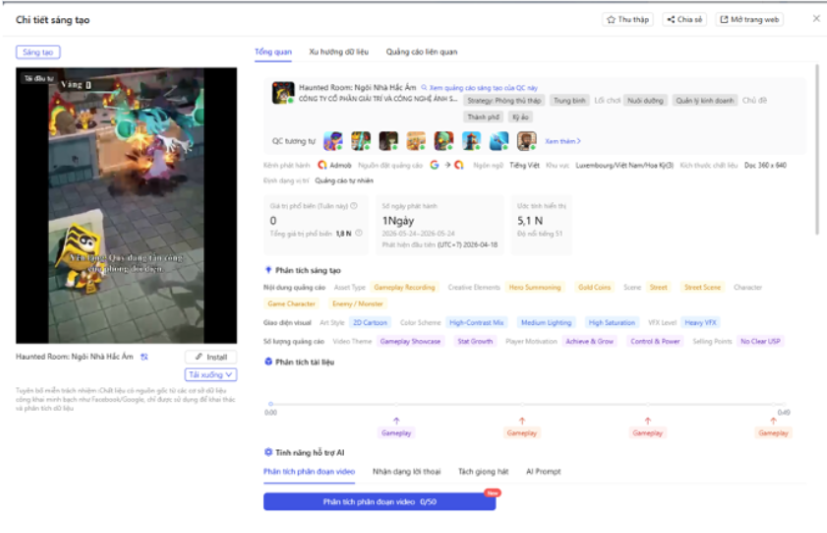Open the Quảng cáo liên quan tab
Screen dimensions: 827x533
[421, 52]
